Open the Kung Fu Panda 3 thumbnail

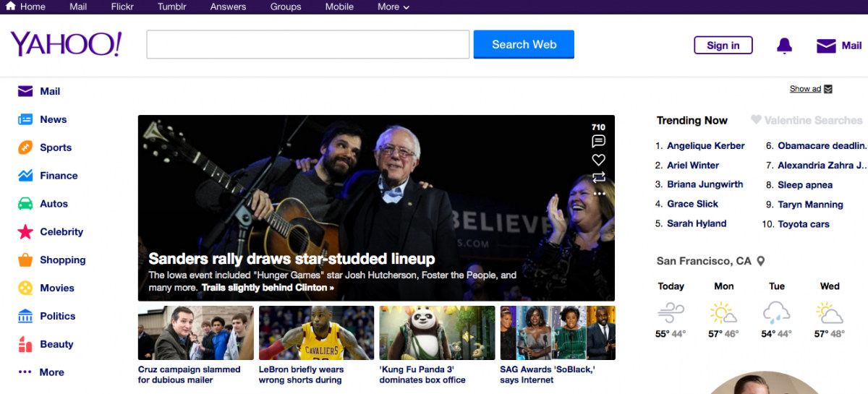(x=437, y=333)
